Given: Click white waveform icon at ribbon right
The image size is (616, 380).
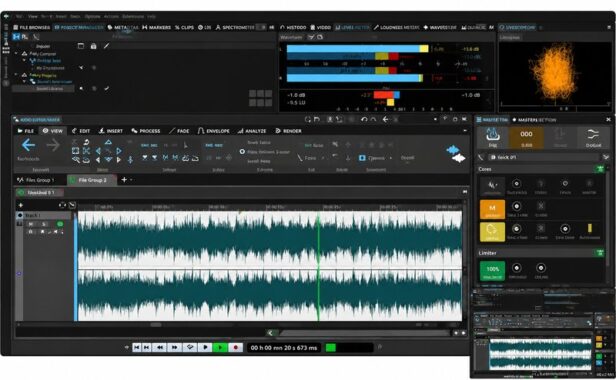Looking at the screenshot, I should 458,158.
